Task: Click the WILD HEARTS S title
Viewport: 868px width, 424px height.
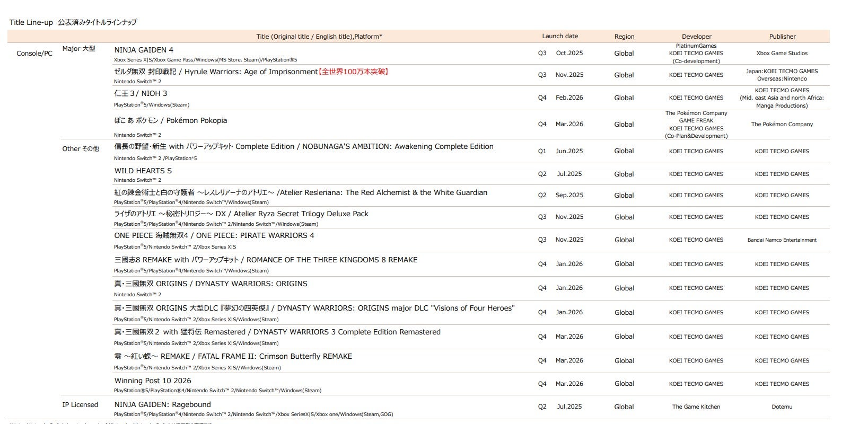Action: tap(143, 171)
